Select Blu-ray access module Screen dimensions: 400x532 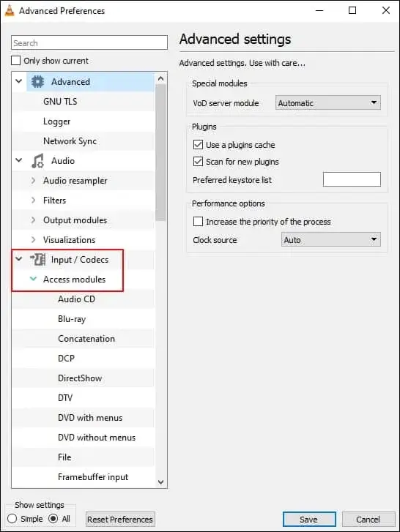[72, 319]
